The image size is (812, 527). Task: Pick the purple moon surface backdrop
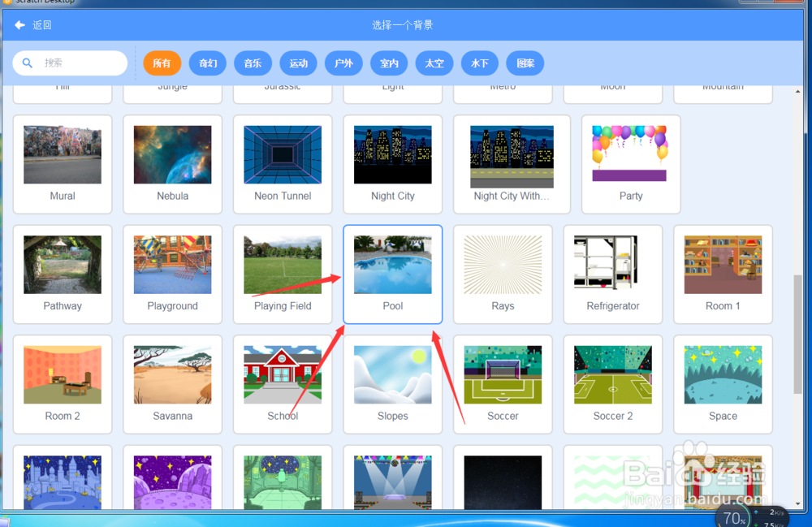pos(172,479)
